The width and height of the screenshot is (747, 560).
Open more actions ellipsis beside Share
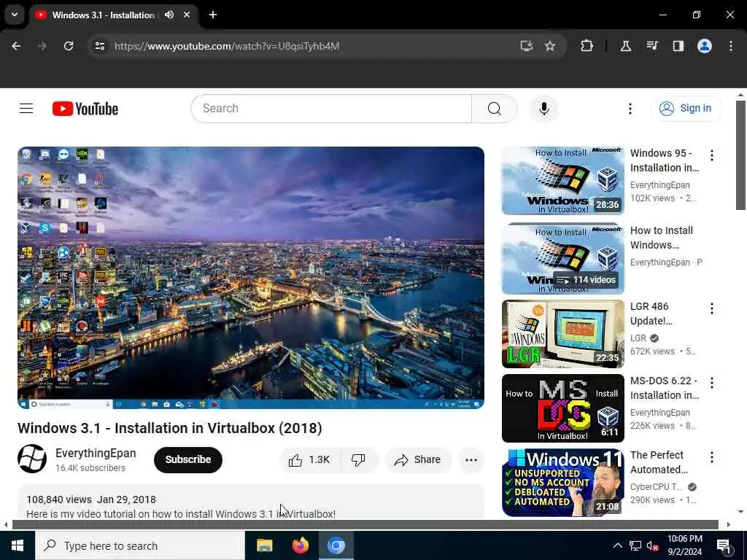tap(471, 459)
